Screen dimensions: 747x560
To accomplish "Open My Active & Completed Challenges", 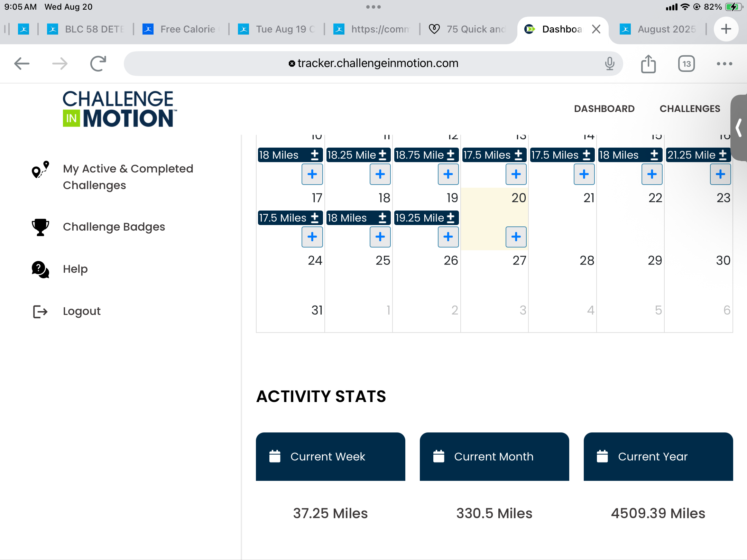I will tap(128, 177).
